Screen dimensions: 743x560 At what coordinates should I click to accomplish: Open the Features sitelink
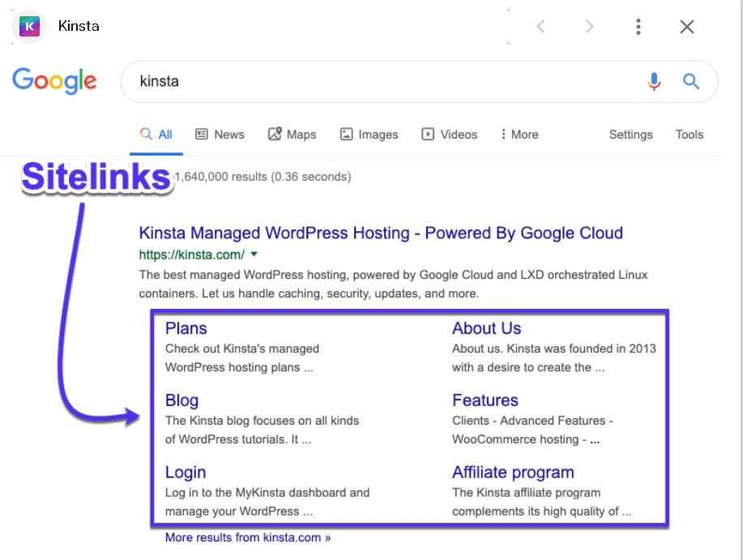point(485,400)
